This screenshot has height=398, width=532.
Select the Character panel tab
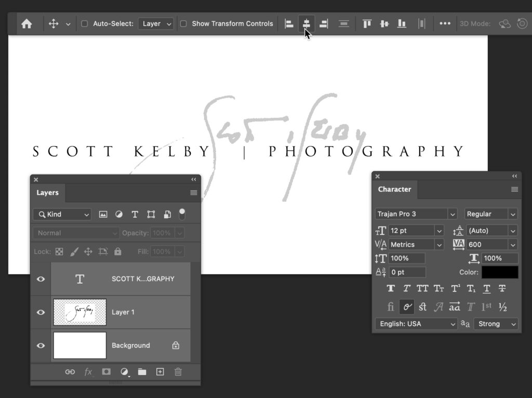(394, 189)
